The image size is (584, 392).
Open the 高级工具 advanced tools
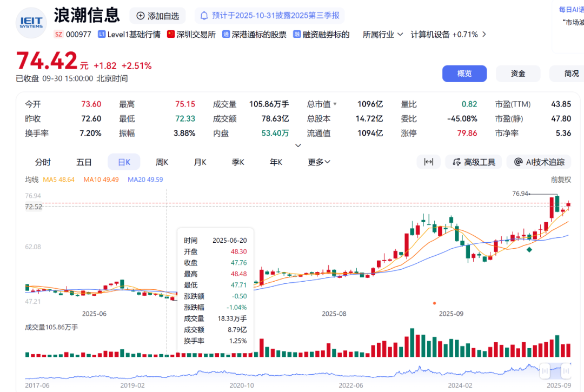click(x=474, y=162)
